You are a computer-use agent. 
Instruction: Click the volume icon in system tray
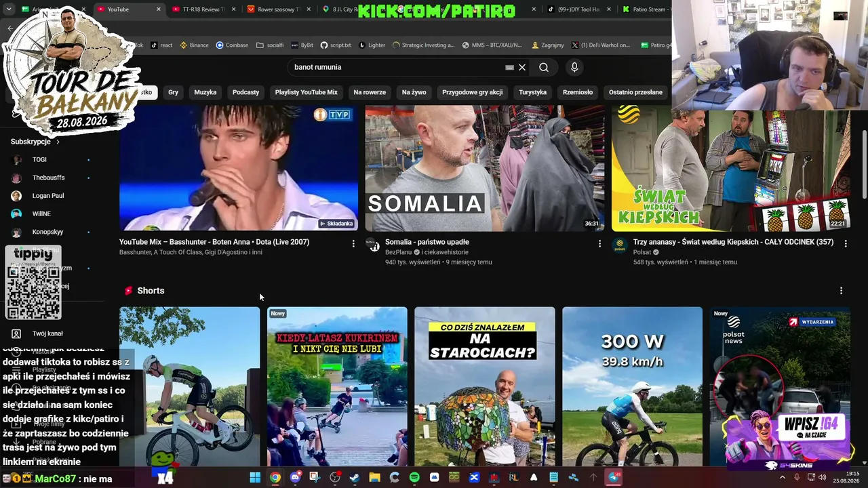coord(823,478)
